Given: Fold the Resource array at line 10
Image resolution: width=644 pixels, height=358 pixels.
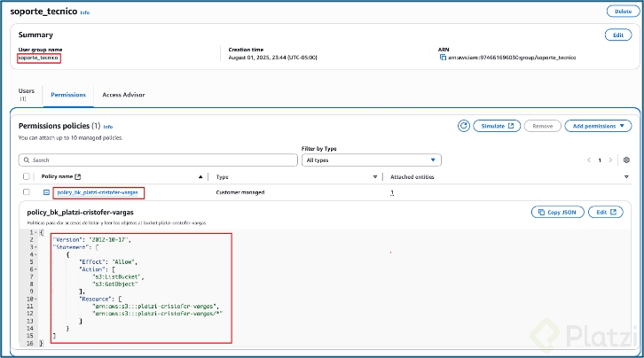Looking at the screenshot, I should pos(35,299).
